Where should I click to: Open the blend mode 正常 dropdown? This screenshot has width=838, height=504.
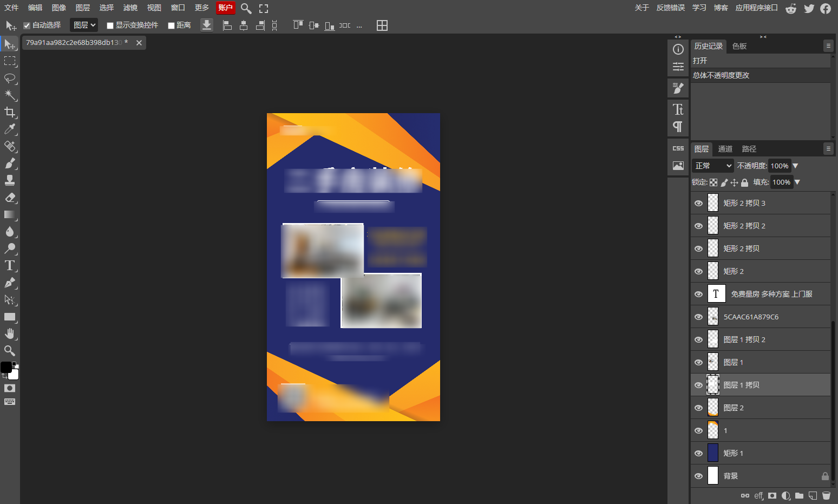click(x=713, y=166)
